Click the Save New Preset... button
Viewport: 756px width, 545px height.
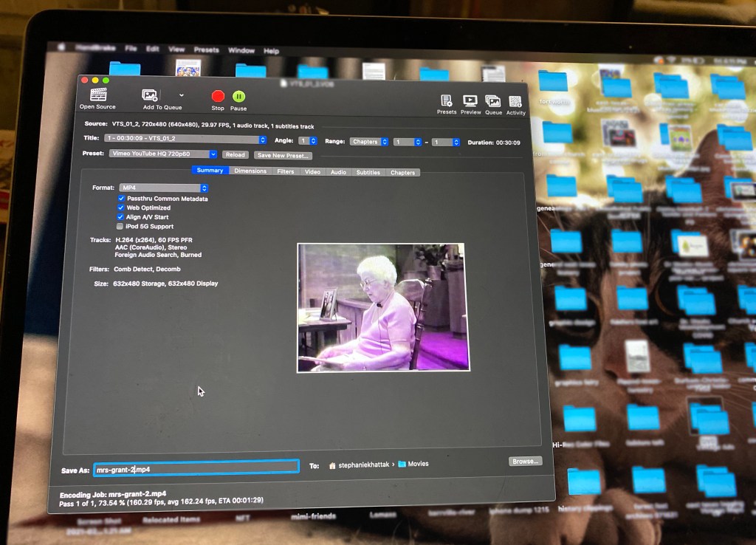coord(283,155)
